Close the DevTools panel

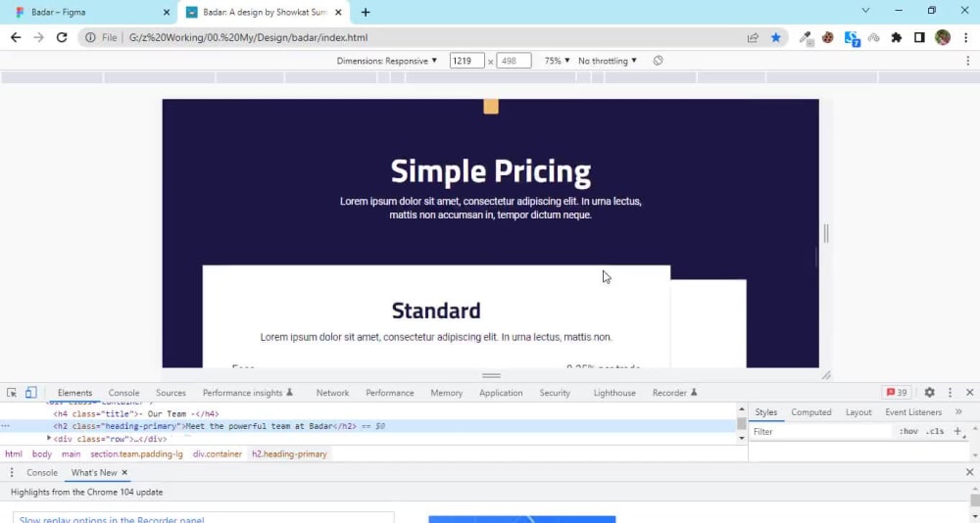[969, 393]
